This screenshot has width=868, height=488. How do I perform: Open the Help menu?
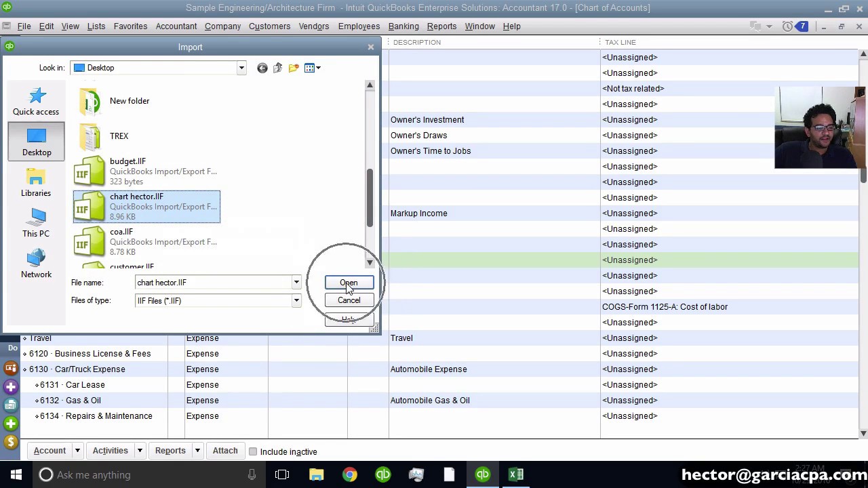pyautogui.click(x=512, y=26)
